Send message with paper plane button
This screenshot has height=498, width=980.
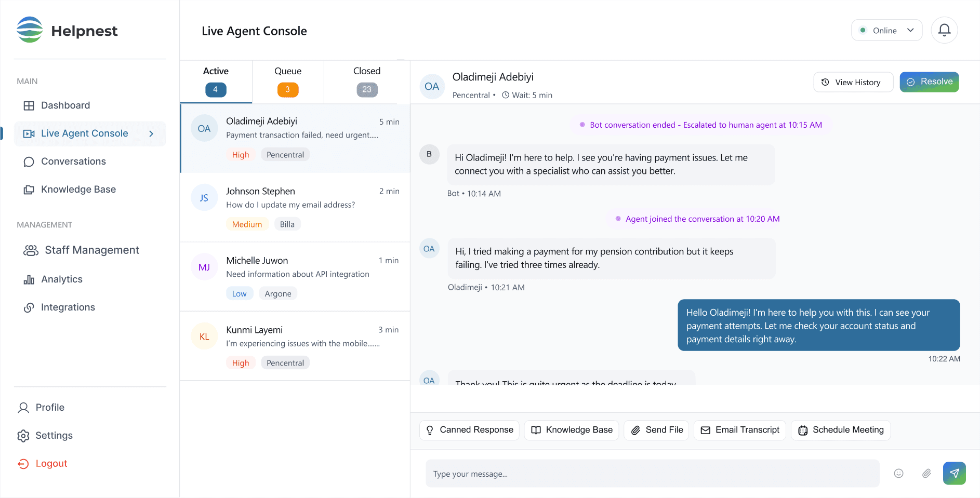pyautogui.click(x=954, y=473)
